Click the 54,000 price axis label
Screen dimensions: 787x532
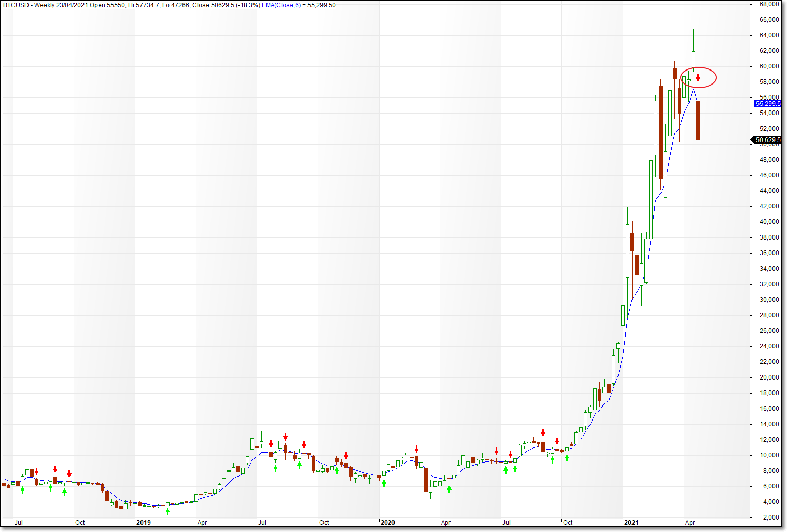[x=769, y=113]
